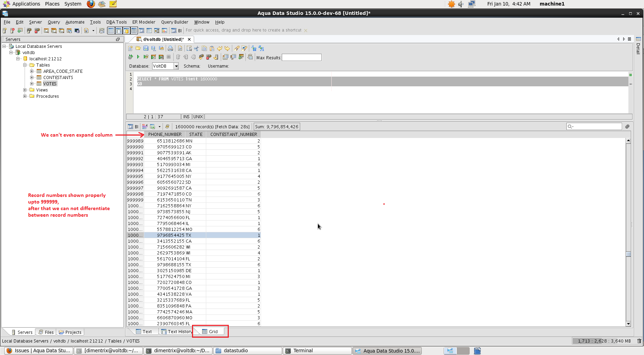Undo last edit in query editor
Viewport: 644px width, 355px height.
click(219, 49)
